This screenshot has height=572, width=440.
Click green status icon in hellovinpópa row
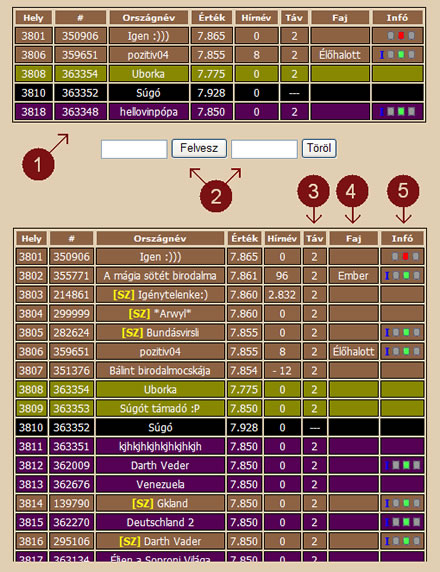401,111
